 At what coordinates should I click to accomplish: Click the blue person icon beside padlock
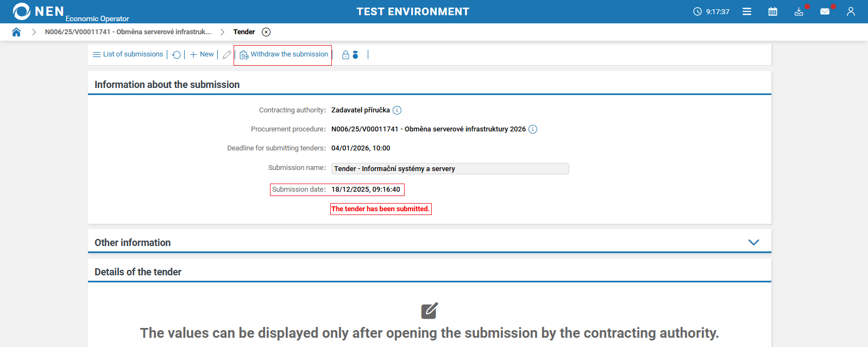[355, 55]
